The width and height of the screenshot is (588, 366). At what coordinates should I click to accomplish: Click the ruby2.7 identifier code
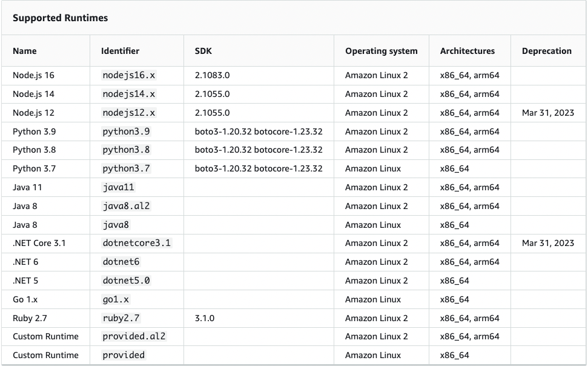(121, 318)
